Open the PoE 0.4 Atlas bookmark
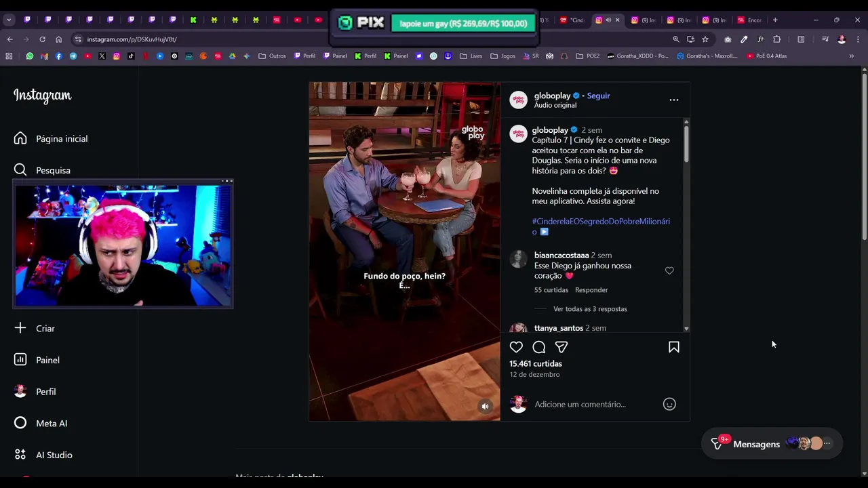The height and width of the screenshot is (488, 868). point(767,56)
